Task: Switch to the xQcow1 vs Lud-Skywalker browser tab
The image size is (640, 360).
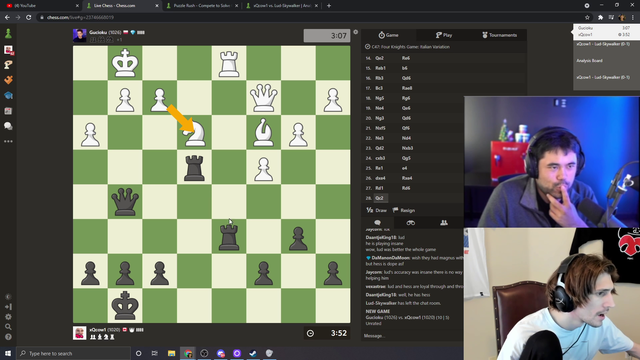Action: pyautogui.click(x=282, y=6)
